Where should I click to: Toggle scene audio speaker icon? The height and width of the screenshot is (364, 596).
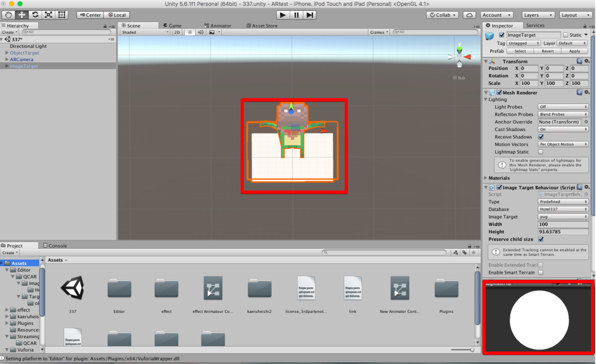click(x=200, y=32)
